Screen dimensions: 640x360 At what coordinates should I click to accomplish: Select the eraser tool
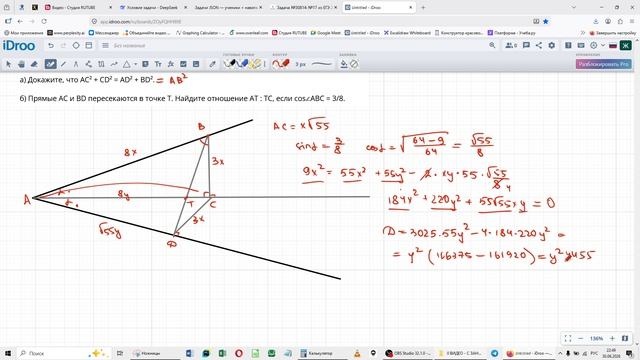point(35,64)
